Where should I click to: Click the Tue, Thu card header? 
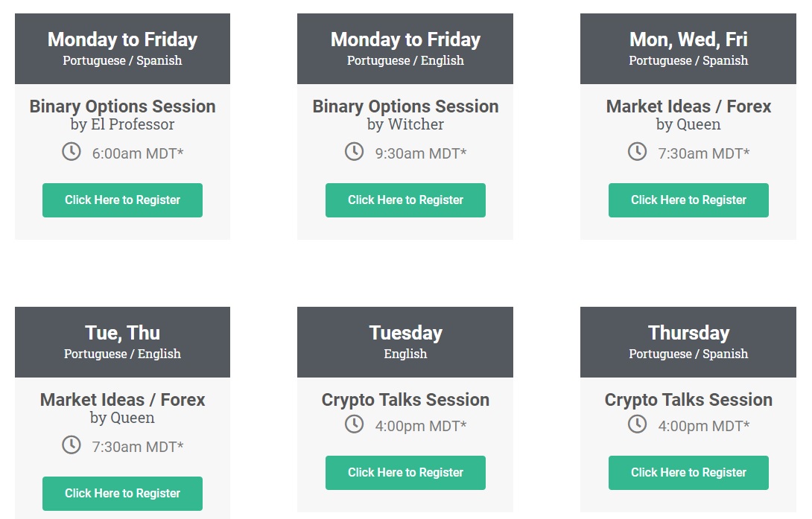tap(122, 342)
